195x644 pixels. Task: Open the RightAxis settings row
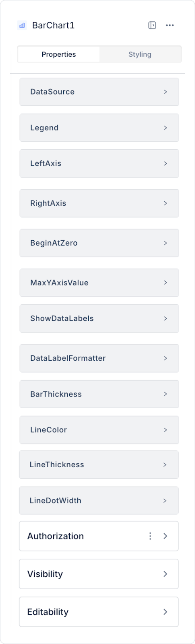tap(99, 203)
